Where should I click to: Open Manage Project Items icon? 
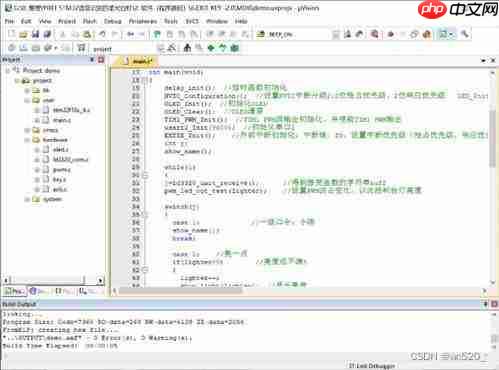pyautogui.click(x=187, y=48)
